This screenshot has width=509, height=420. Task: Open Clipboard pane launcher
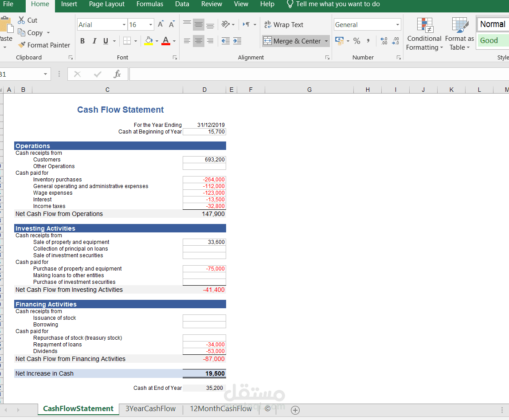(70, 58)
